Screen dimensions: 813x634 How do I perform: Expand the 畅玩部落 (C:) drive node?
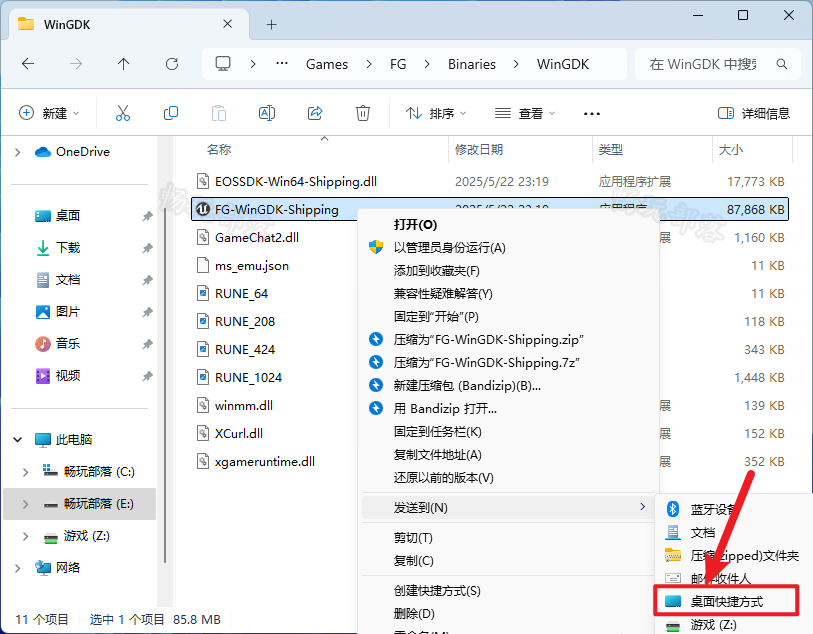(25, 472)
